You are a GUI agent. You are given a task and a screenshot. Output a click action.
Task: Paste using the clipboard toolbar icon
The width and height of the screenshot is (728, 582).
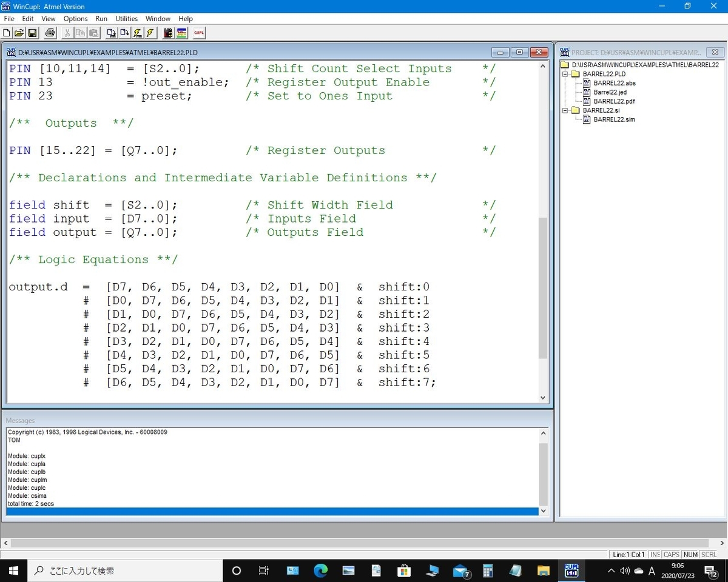coord(94,33)
